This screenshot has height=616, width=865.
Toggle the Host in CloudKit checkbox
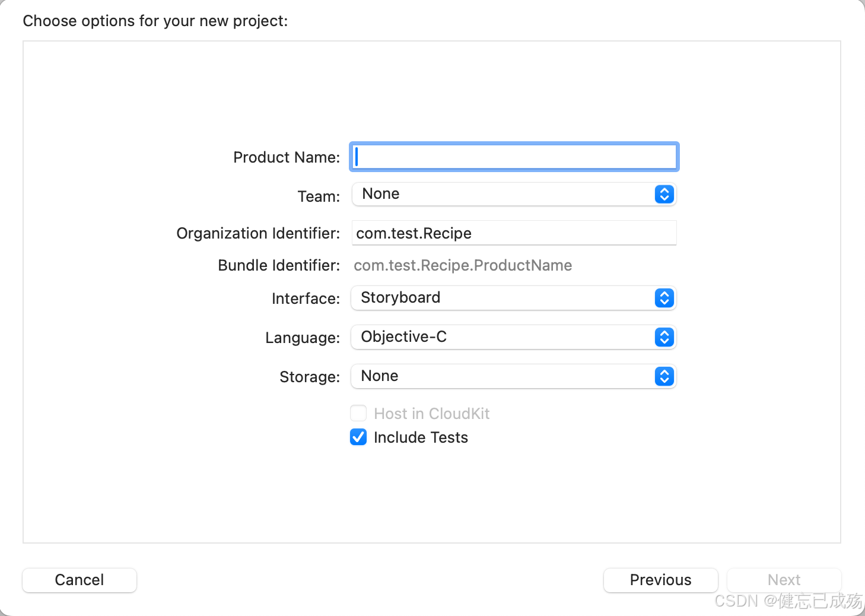(358, 413)
